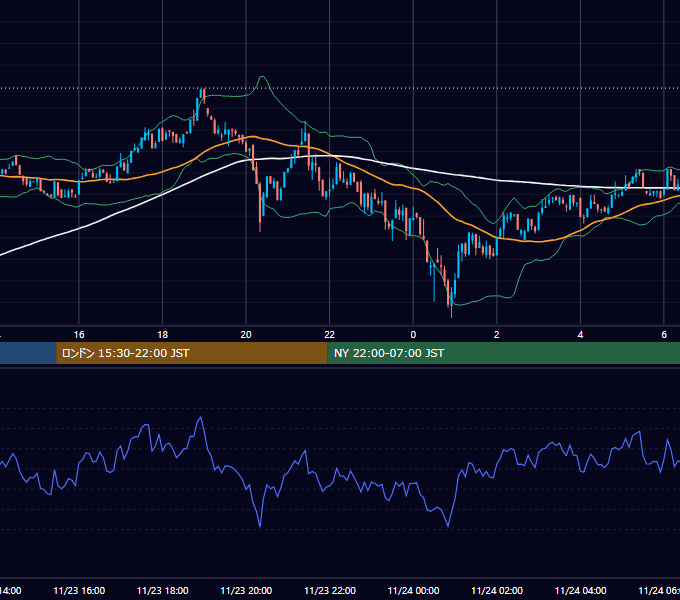Viewport: 680px width, 600px height.
Task: Click the time axis label 20
Action: tap(246, 335)
